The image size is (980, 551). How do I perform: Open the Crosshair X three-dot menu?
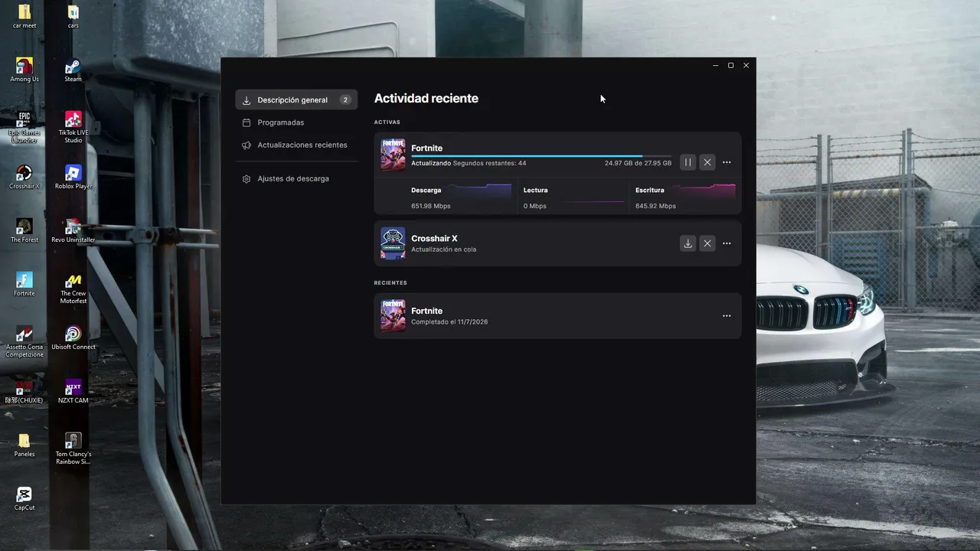pyautogui.click(x=727, y=243)
